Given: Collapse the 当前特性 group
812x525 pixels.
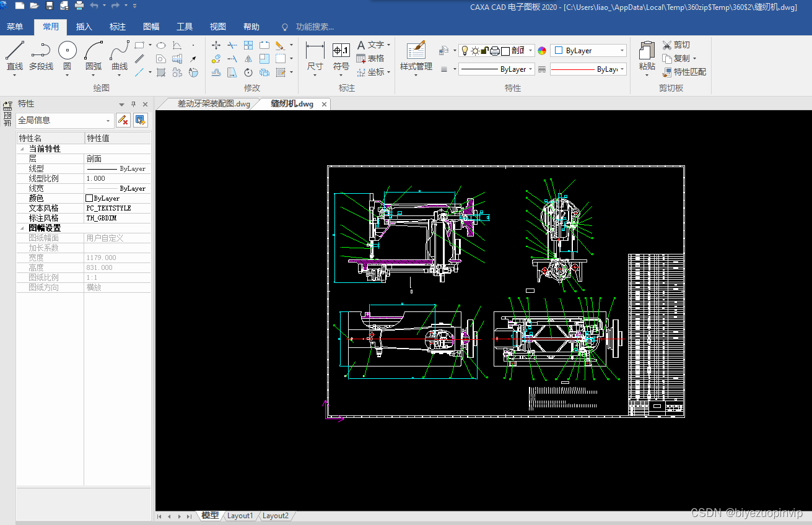Looking at the screenshot, I should [x=22, y=149].
